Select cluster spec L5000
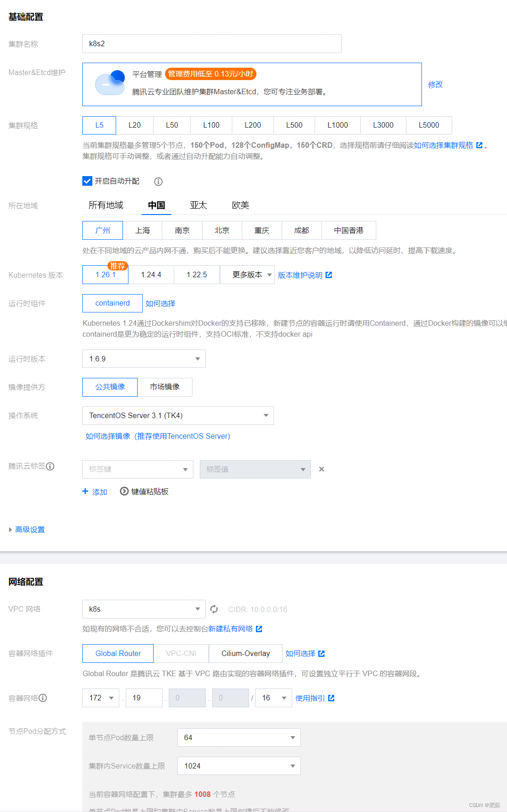Image resolution: width=507 pixels, height=812 pixels. click(429, 125)
